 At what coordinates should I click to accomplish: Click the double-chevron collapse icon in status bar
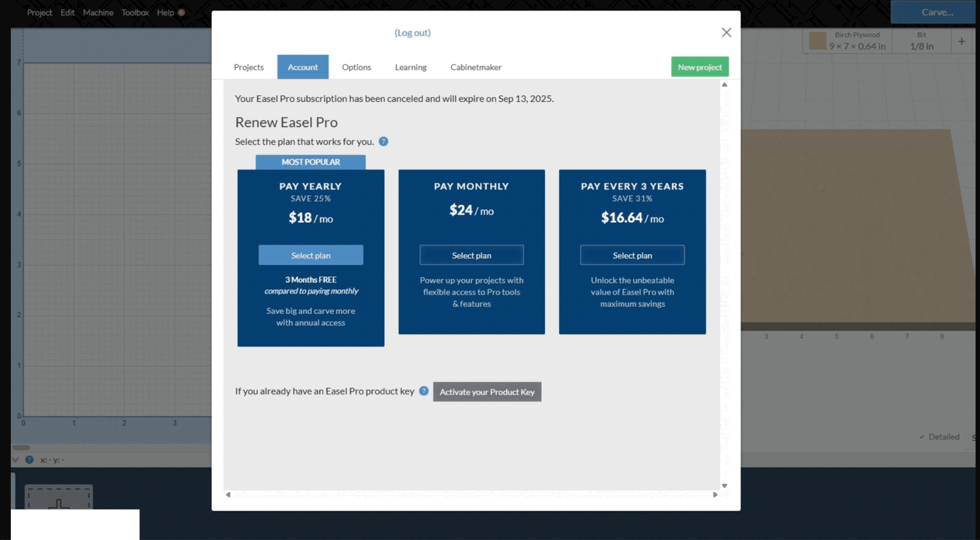coord(15,460)
